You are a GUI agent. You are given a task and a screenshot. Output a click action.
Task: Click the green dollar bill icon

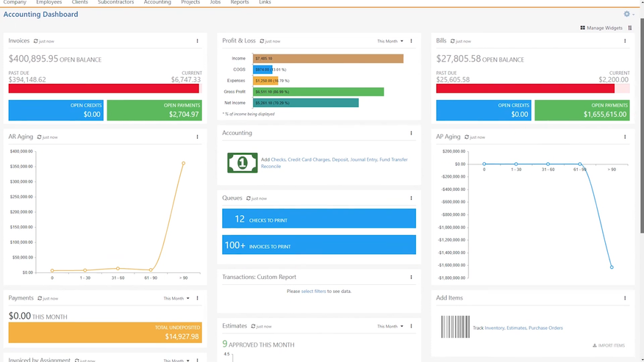click(x=242, y=162)
